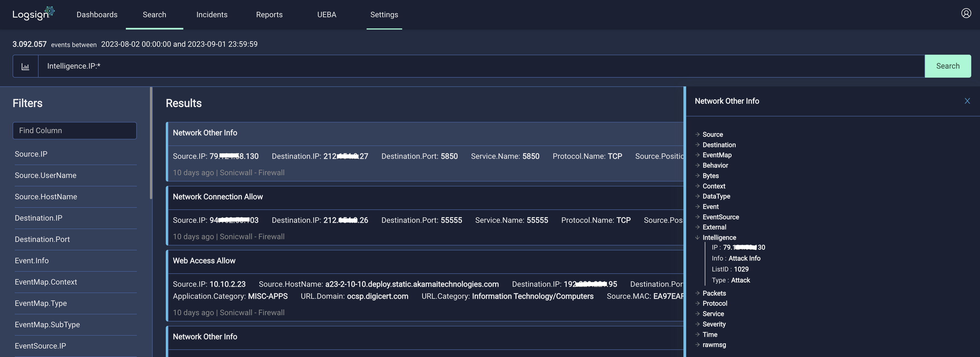The image size is (980, 357).
Task: Click URL.Category Information Technology/Computers value
Action: [533, 296]
